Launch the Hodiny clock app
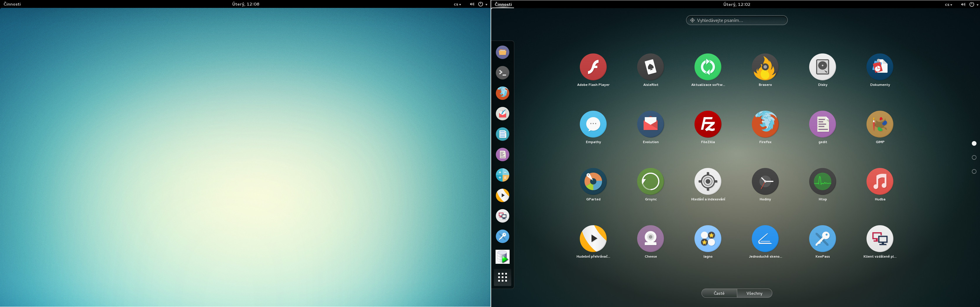 click(x=765, y=182)
